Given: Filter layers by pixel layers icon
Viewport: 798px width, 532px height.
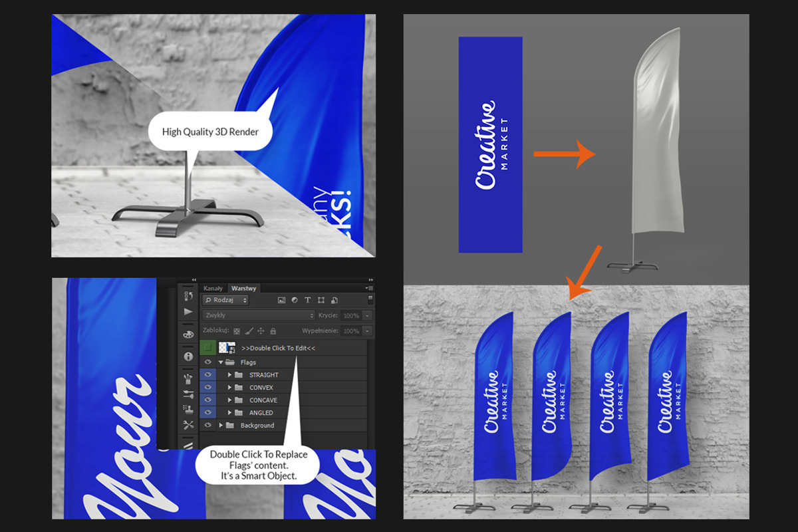Looking at the screenshot, I should tap(281, 300).
